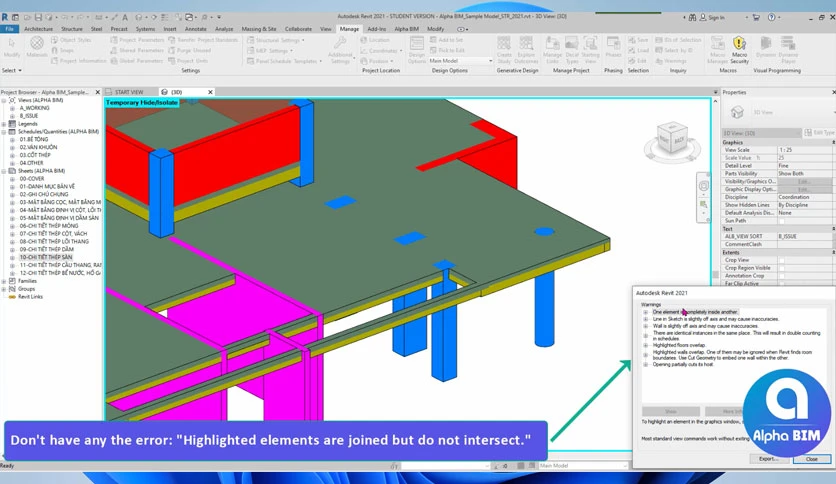Select sheet 10-CHI TIẾT THÉP SÀN
Screen dimensions: 836x484
pyautogui.click(x=46, y=257)
